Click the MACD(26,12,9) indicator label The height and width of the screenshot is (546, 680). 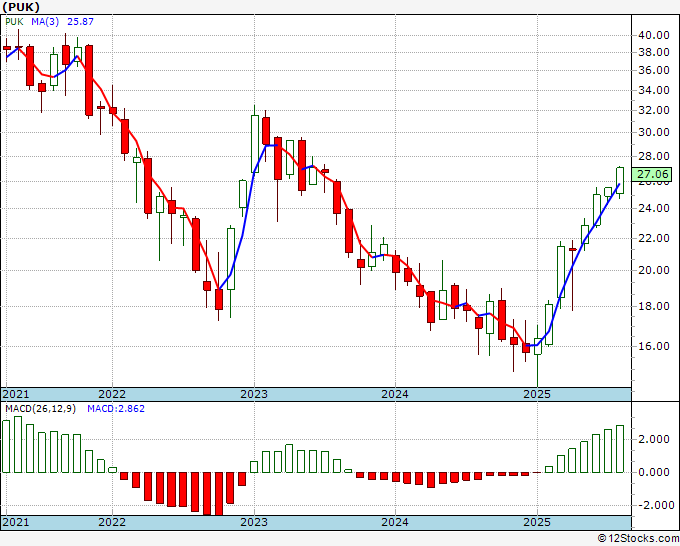click(x=40, y=409)
